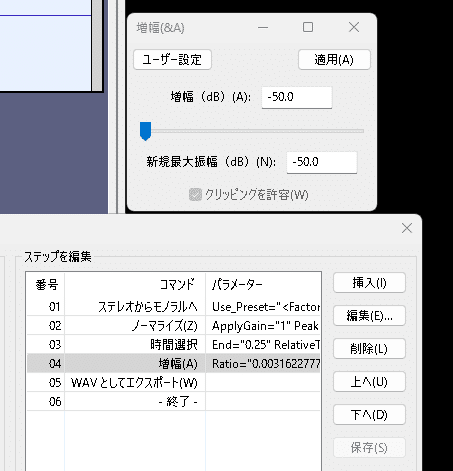Click the 挿入(I) insert button
This screenshot has width=453, height=471.
tap(369, 283)
